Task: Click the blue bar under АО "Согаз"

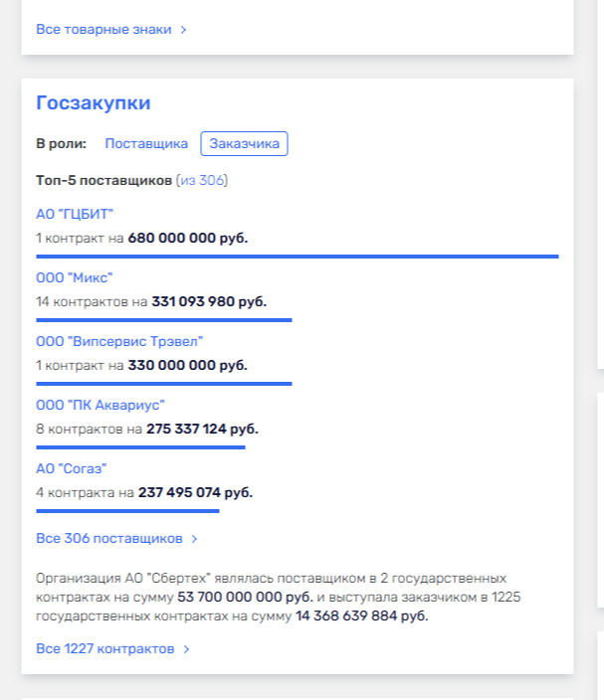Action: point(127,511)
